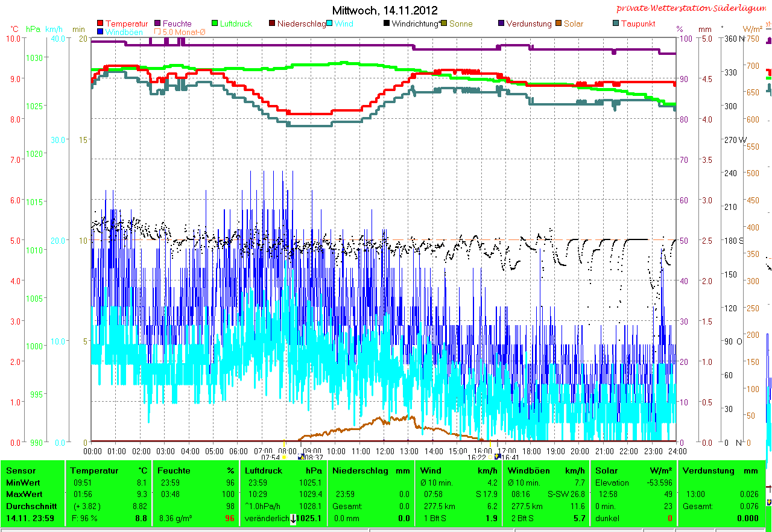Click the 12:00 mark on time axis

(385, 451)
